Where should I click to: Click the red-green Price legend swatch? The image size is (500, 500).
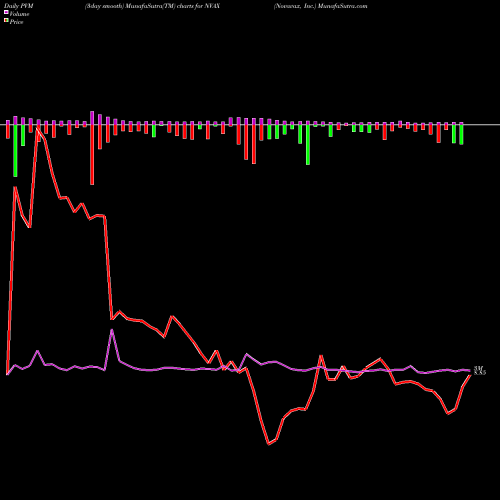pos(6,21)
